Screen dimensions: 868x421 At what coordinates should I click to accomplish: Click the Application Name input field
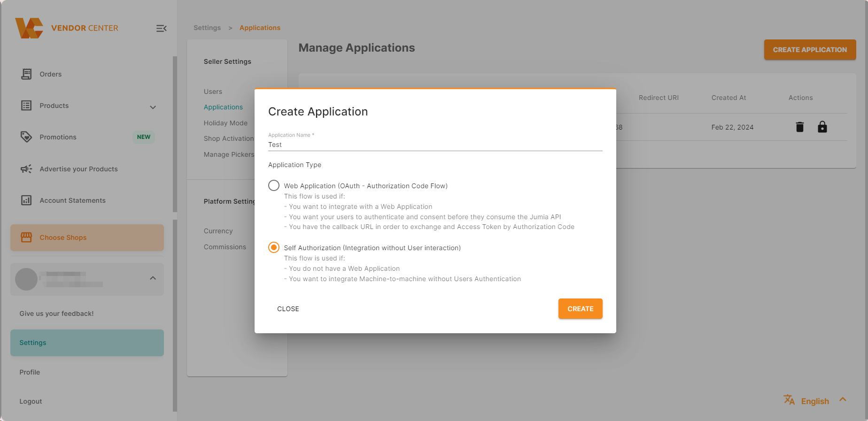click(434, 145)
